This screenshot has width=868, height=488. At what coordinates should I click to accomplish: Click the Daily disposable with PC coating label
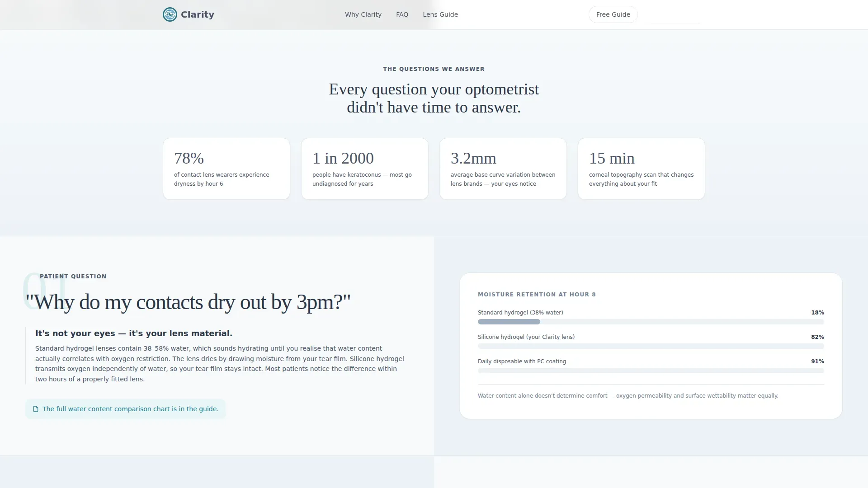tap(522, 361)
